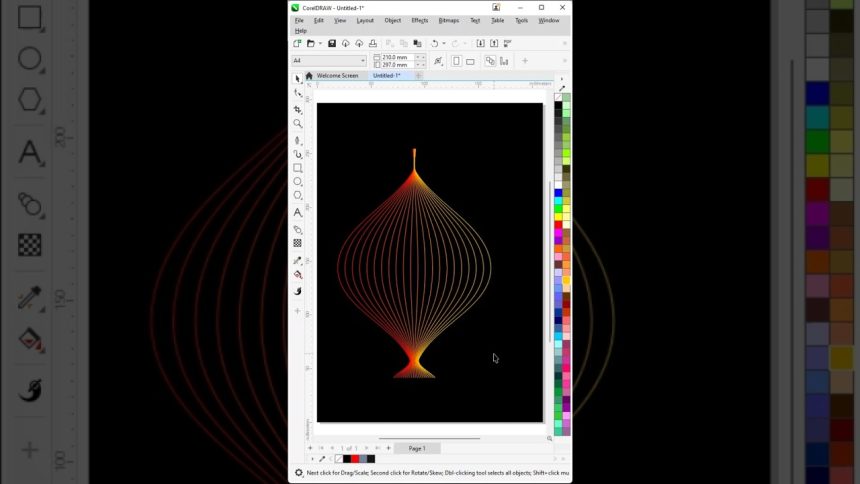Open the Effects menu
Image resolution: width=860 pixels, height=484 pixels.
(420, 20)
